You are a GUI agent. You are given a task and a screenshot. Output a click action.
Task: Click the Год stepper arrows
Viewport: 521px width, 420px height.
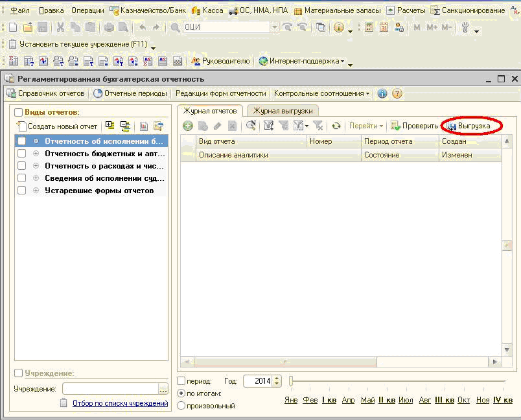pos(277,381)
